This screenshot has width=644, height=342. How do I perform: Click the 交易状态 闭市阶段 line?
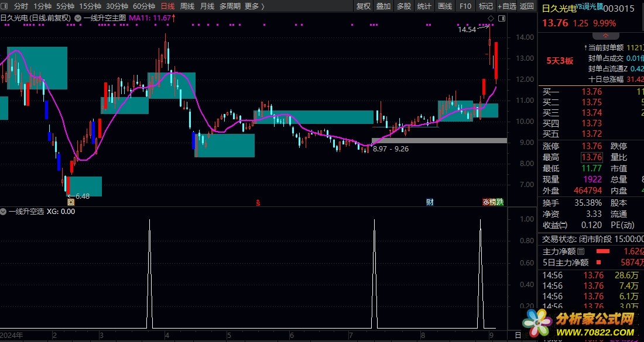pyautogui.click(x=592, y=239)
